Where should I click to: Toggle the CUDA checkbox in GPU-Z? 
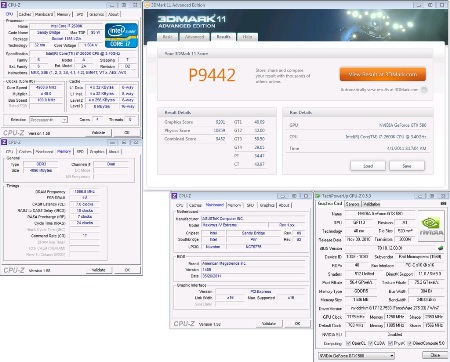click(x=370, y=343)
